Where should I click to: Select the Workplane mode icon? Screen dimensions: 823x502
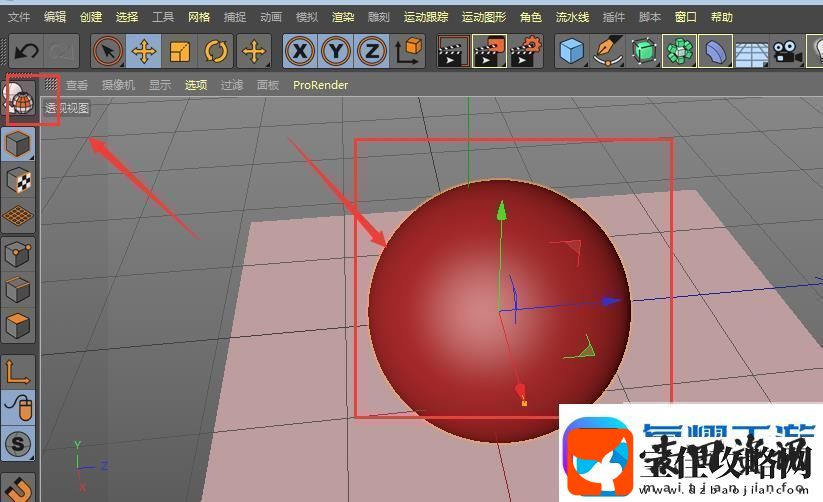[x=18, y=216]
